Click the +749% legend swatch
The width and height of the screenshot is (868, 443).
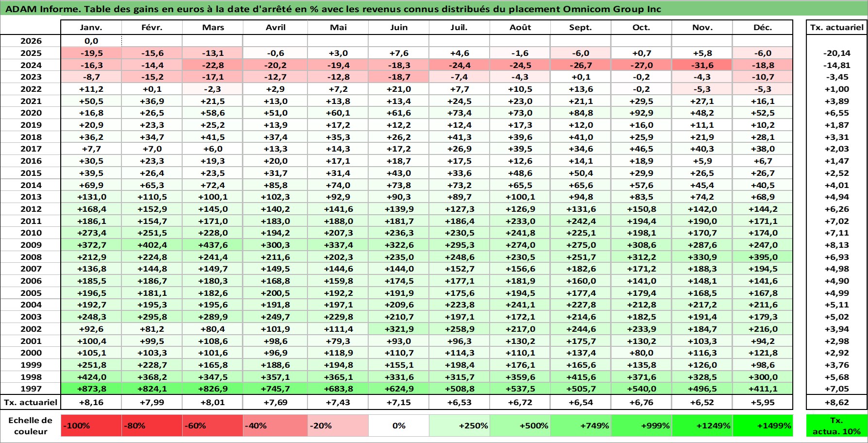tap(580, 426)
